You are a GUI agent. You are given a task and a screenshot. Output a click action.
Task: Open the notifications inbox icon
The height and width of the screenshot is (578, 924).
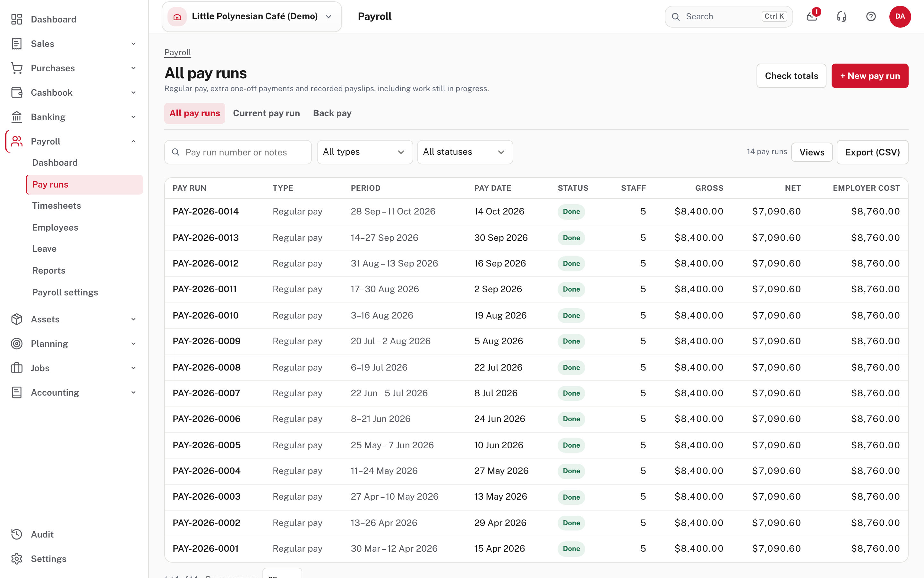[812, 16]
